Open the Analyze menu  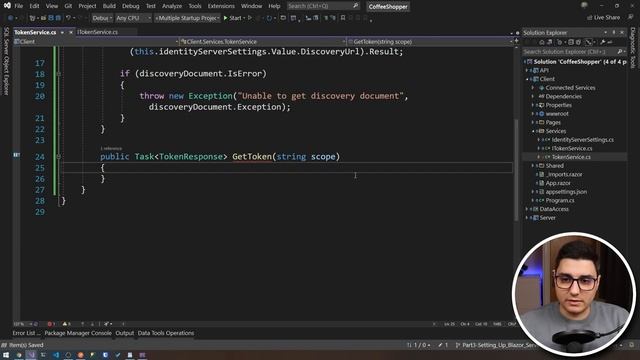click(x=171, y=6)
